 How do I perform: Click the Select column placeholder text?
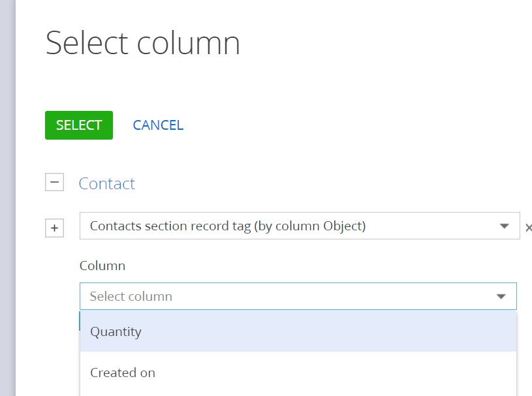131,296
